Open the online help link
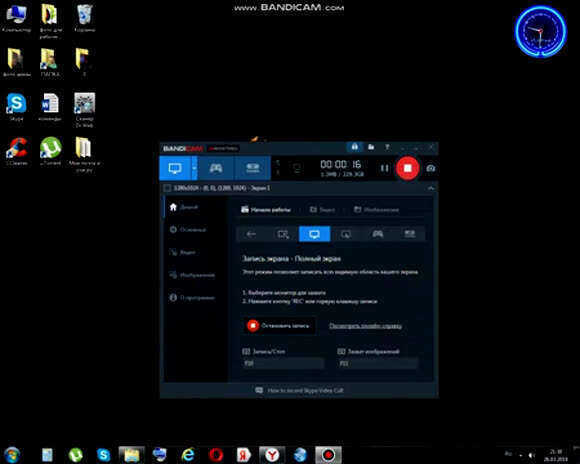Screen dimensions: 580x464 coord(365,326)
